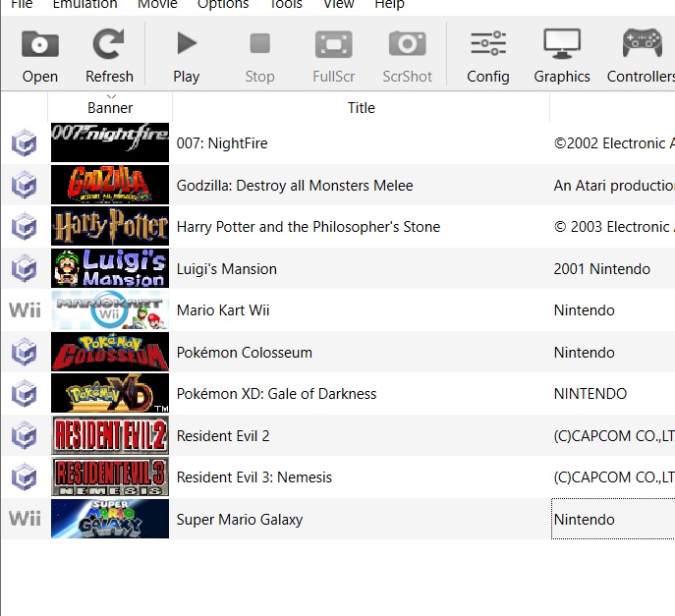Open Config settings

click(x=488, y=56)
